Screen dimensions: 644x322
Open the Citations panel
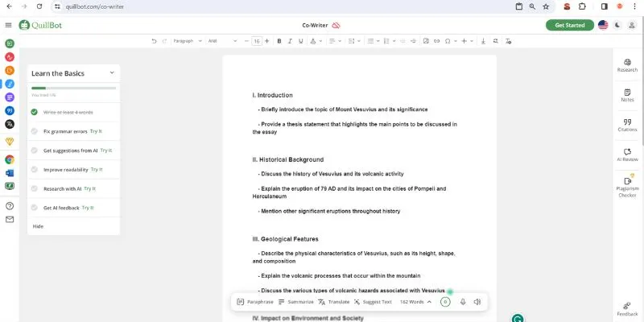[x=627, y=126]
